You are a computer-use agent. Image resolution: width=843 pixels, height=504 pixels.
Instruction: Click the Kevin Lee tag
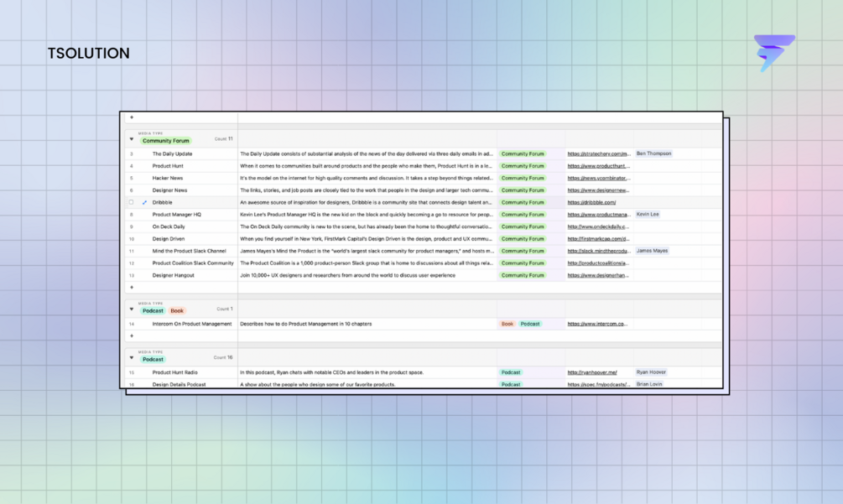pos(648,215)
